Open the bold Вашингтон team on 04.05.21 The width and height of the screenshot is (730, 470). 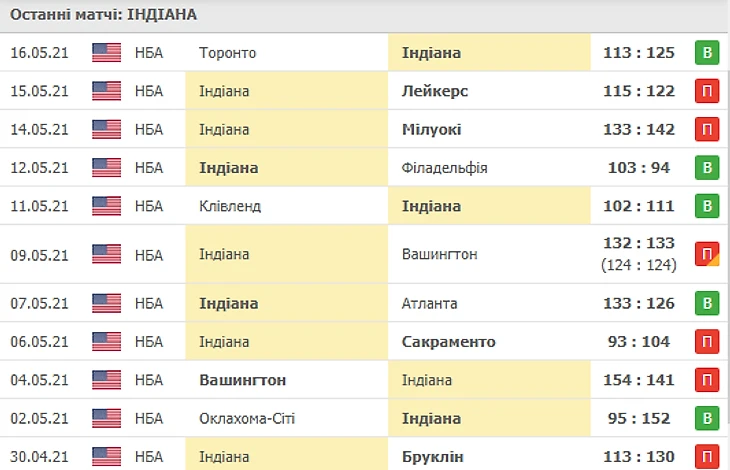[243, 379]
